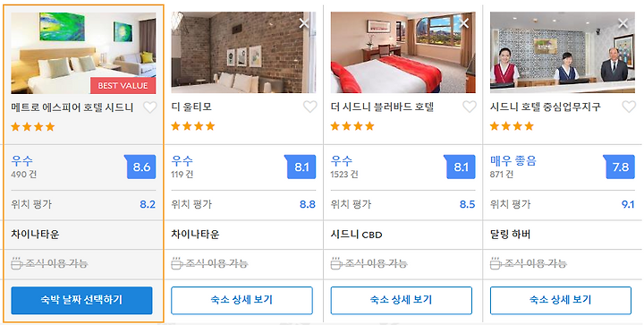Toggle heart icon for 시드니 호텔 중심업무지구
Image resolution: width=644 pixels, height=325 pixels.
coord(629,107)
